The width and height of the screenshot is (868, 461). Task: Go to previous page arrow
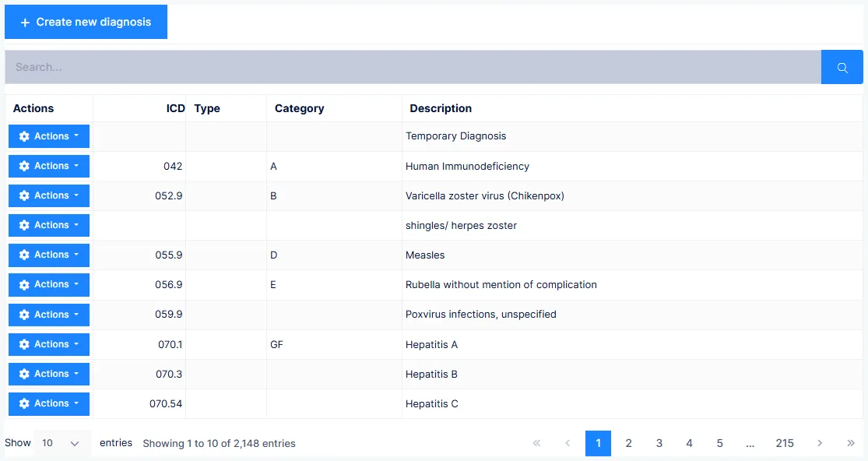tap(568, 443)
